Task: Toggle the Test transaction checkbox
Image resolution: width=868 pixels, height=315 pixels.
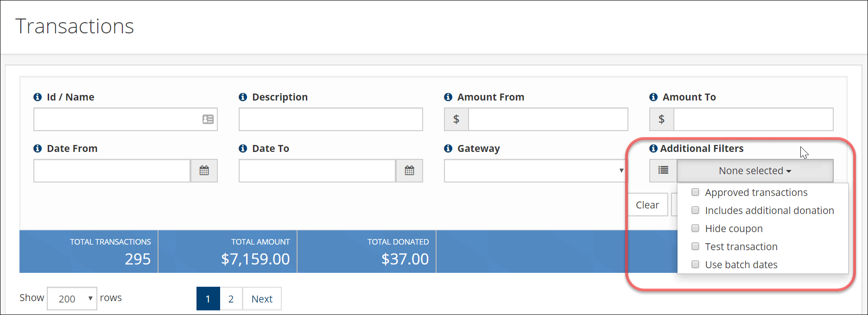Action: [x=695, y=246]
